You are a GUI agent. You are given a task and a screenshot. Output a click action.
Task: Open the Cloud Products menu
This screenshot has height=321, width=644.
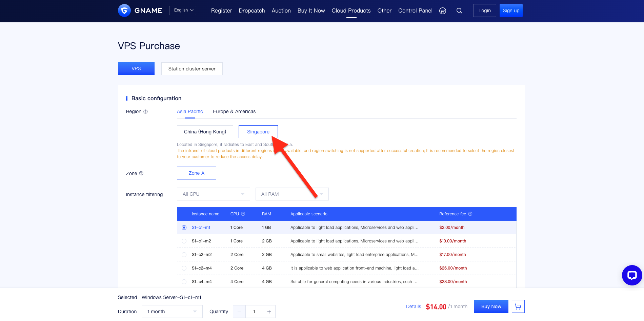pyautogui.click(x=351, y=11)
